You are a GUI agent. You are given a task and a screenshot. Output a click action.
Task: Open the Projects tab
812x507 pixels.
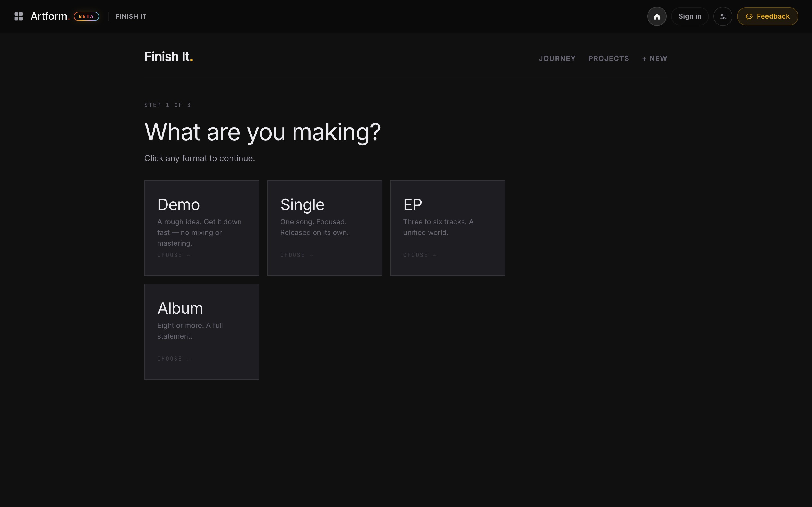(x=609, y=59)
